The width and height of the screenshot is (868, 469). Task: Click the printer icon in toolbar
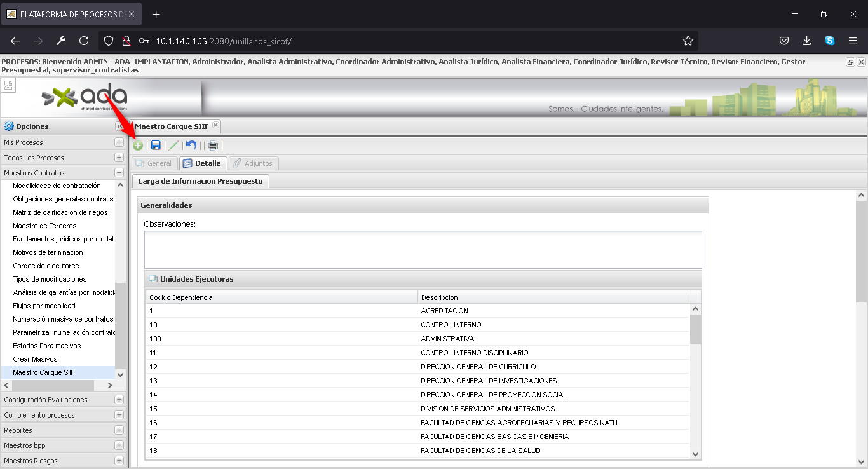[x=213, y=146]
